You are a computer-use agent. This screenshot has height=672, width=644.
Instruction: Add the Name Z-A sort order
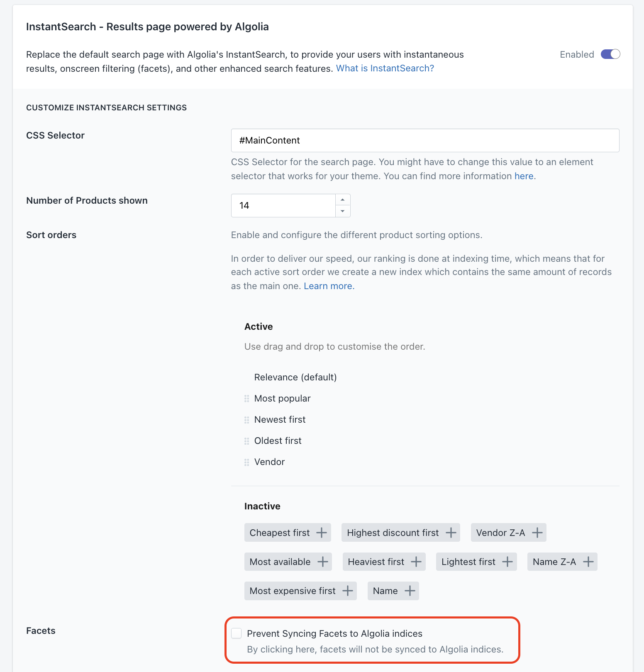588,562
